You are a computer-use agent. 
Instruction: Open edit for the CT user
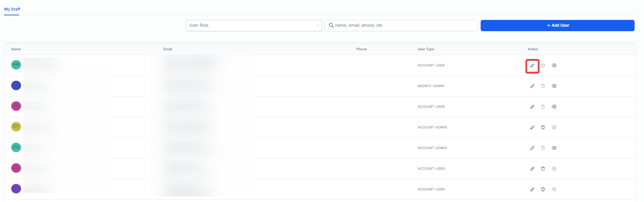pyautogui.click(x=532, y=128)
